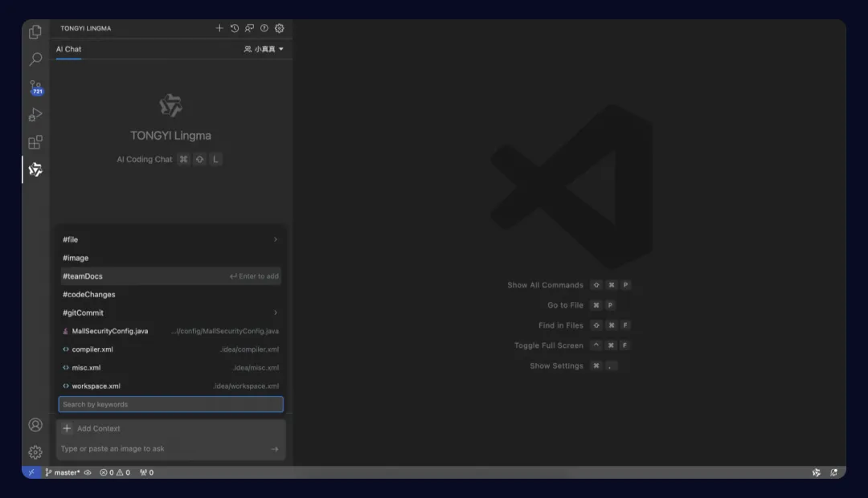Click the remote window icon in status bar
The width and height of the screenshot is (868, 498).
(31, 472)
